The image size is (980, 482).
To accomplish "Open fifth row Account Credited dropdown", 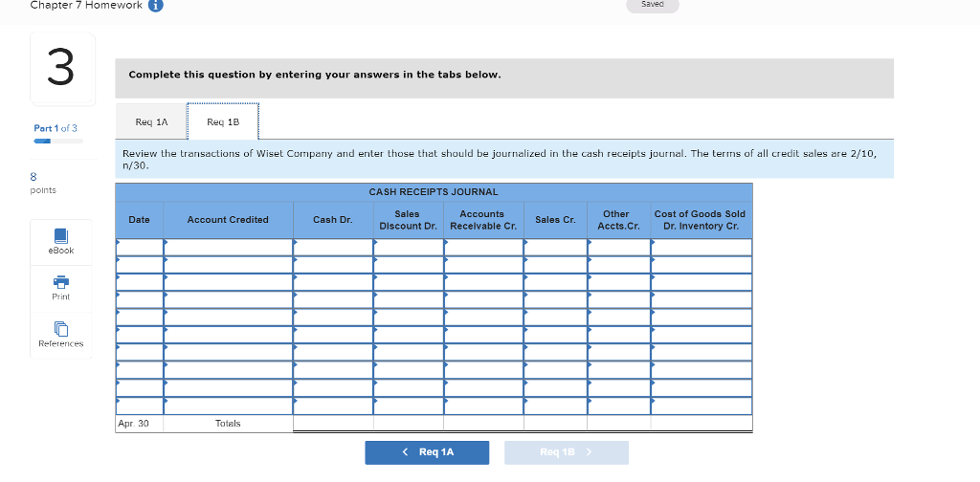I will pyautogui.click(x=228, y=318).
